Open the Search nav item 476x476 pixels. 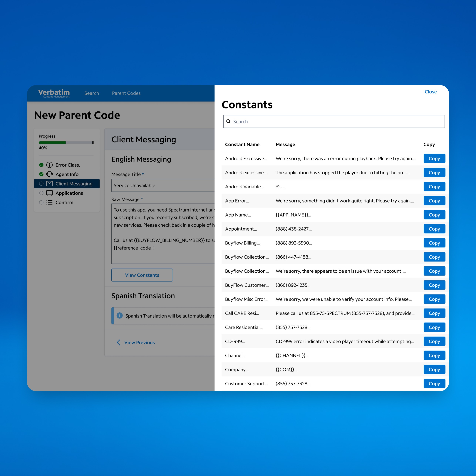tap(92, 93)
